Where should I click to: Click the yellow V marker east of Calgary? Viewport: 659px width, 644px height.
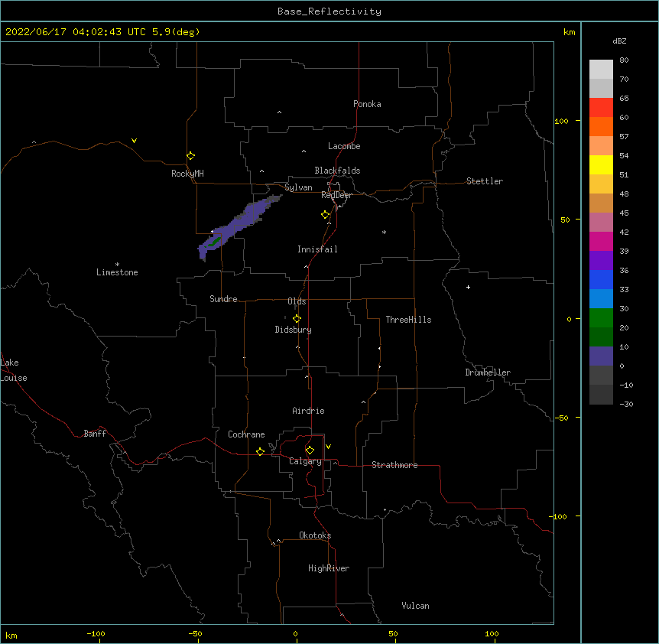(x=328, y=447)
